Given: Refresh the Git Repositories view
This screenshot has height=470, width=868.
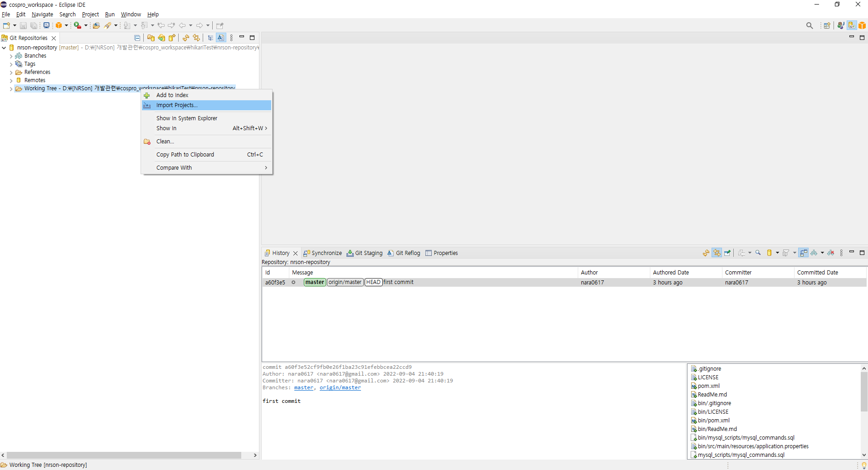Looking at the screenshot, I should point(186,38).
